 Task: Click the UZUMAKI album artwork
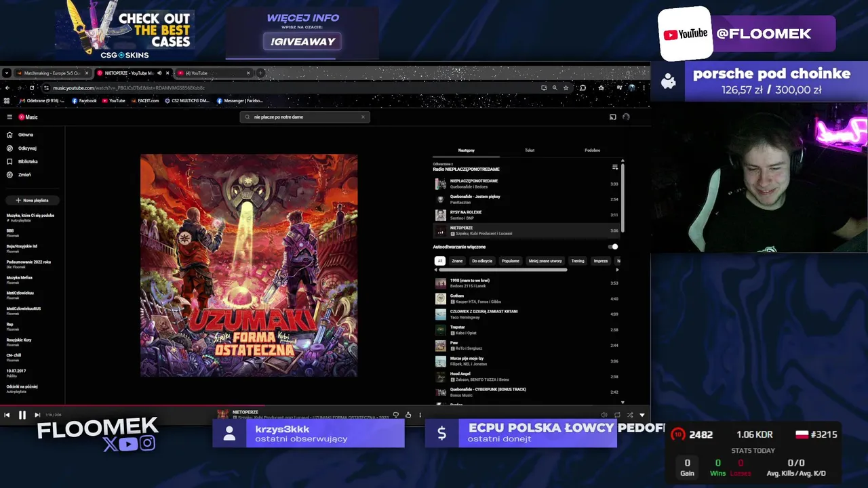pos(249,265)
